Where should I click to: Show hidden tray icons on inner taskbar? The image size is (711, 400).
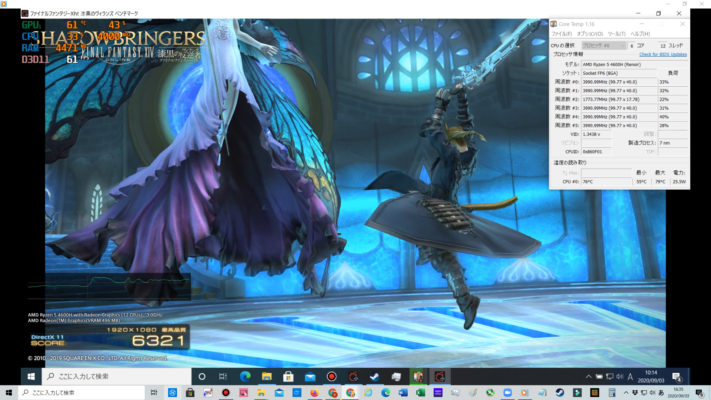pyautogui.click(x=588, y=376)
